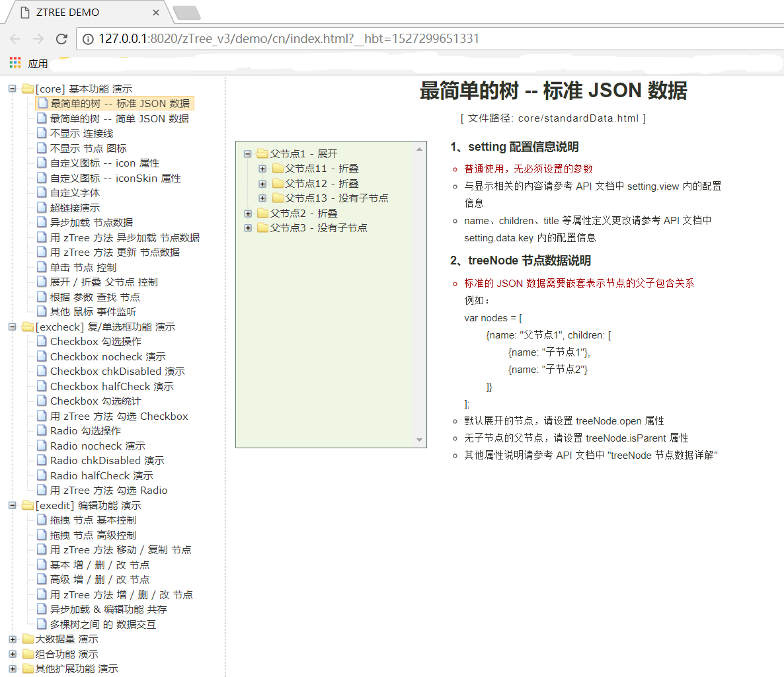Expand 父节点13 - 没有子节点 node
This screenshot has width=784, height=677.
[x=262, y=198]
